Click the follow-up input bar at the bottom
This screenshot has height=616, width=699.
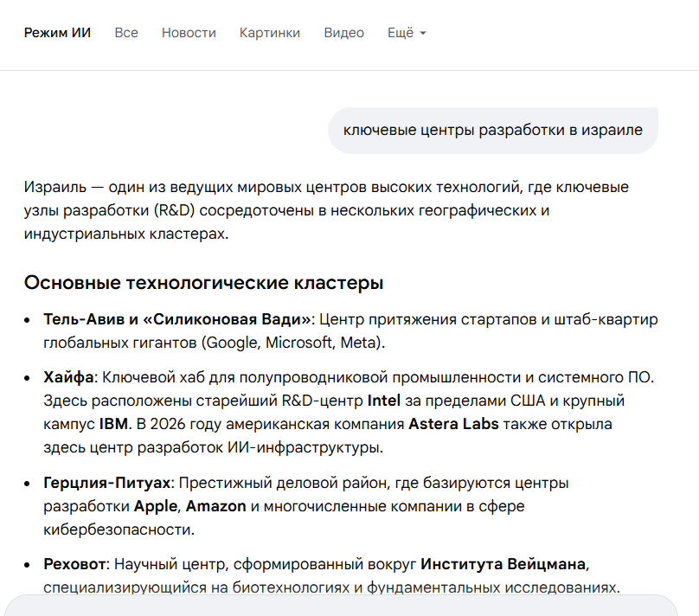[x=349, y=610]
